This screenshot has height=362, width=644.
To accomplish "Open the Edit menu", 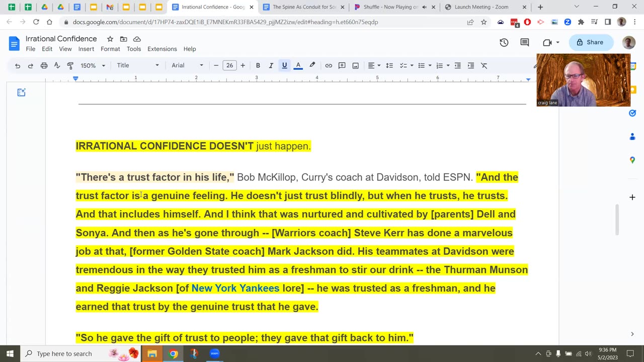I will [47, 49].
